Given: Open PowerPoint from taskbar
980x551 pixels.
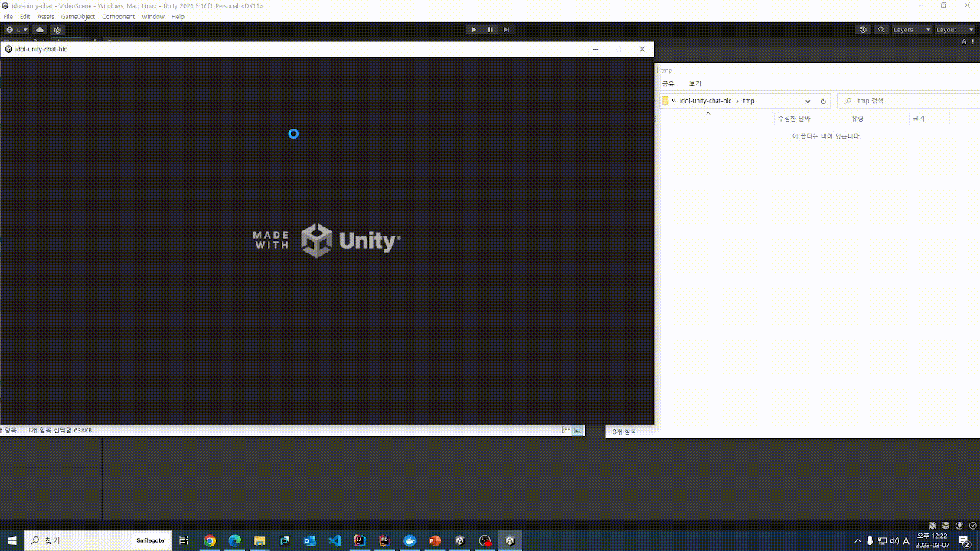Looking at the screenshot, I should (x=435, y=541).
